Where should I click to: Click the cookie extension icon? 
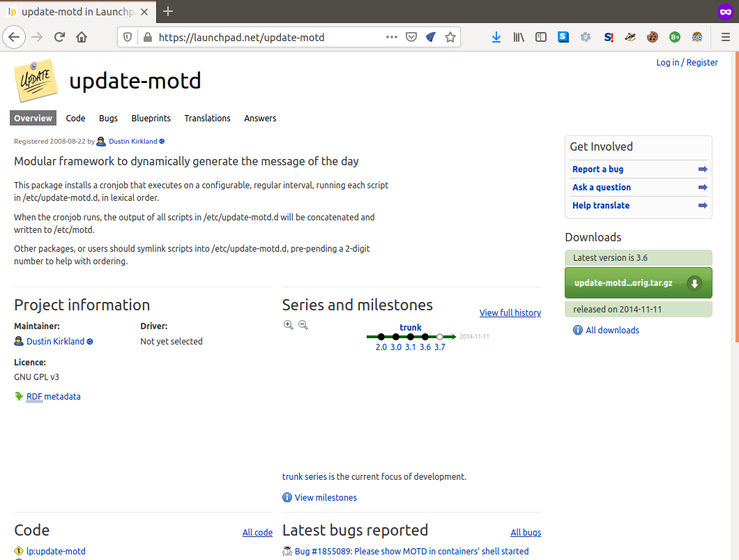pyautogui.click(x=653, y=37)
